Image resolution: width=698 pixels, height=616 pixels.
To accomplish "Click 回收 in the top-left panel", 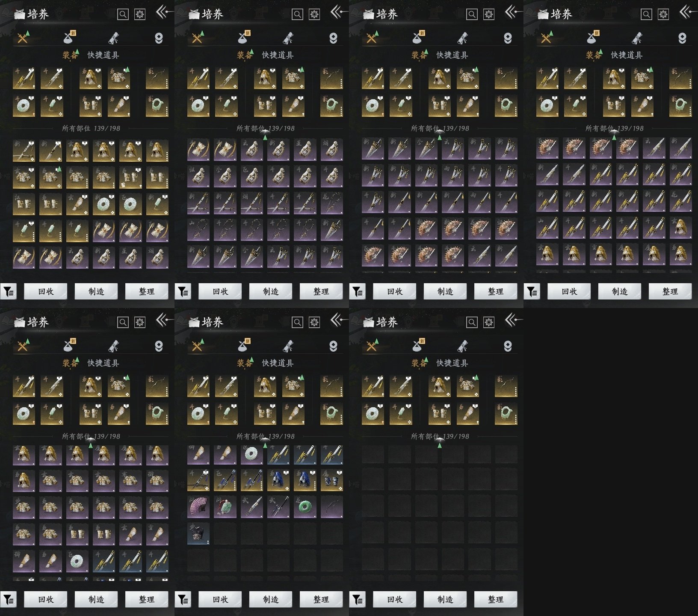I will (x=46, y=292).
